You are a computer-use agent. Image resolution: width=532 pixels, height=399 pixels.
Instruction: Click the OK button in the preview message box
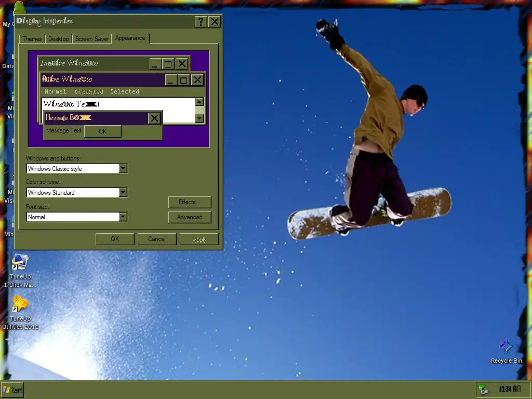coord(102,131)
